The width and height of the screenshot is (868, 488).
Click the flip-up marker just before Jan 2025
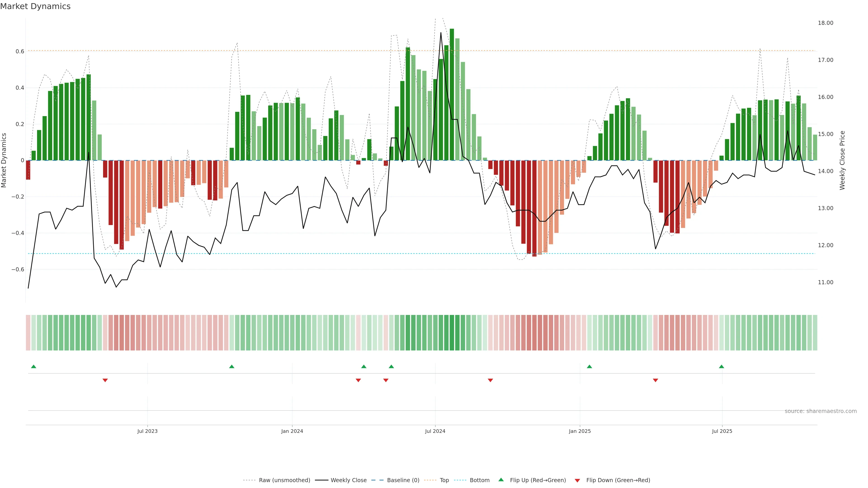(x=589, y=366)
